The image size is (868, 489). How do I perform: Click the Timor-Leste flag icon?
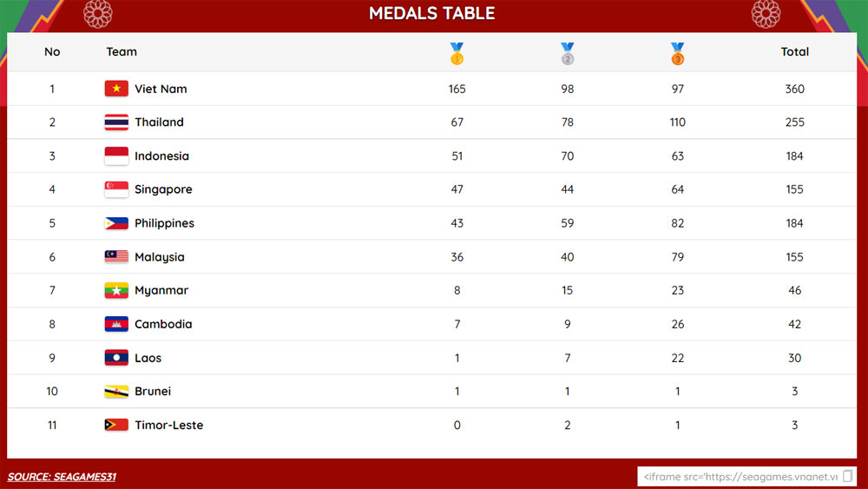pos(116,426)
